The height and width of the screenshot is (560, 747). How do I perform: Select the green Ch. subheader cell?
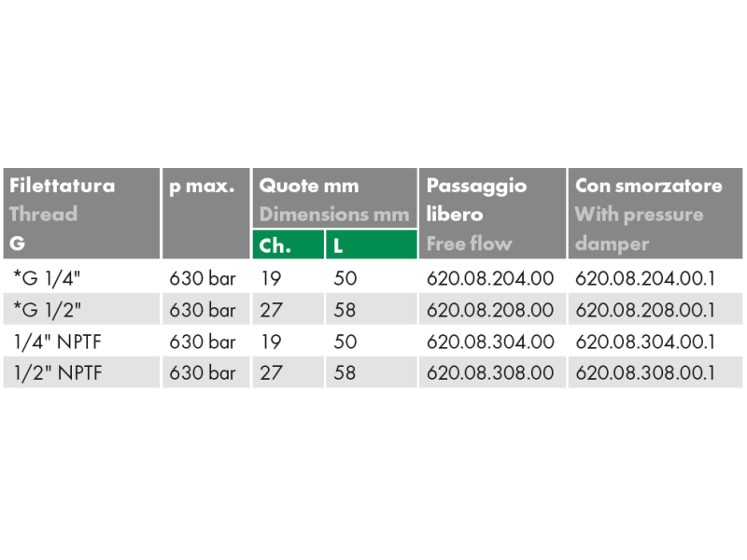click(288, 245)
